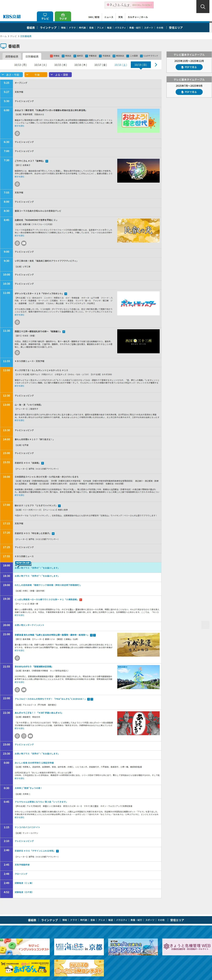Image resolution: width=212 pixels, height=980 pixels.
Task: Open 受信エリア in top navigation
Action: tap(176, 28)
